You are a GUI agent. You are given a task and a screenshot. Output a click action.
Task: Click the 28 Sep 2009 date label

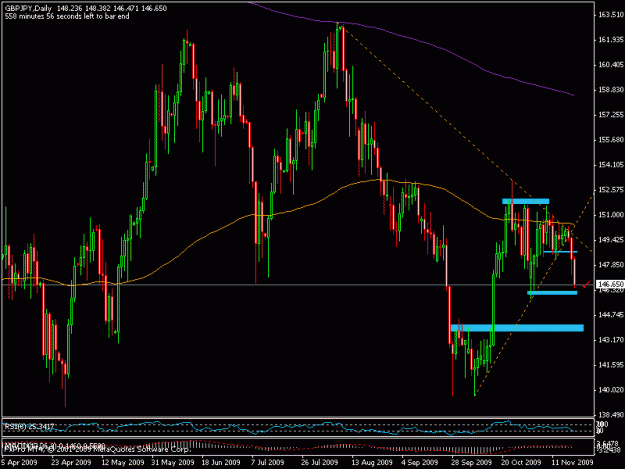(x=472, y=463)
